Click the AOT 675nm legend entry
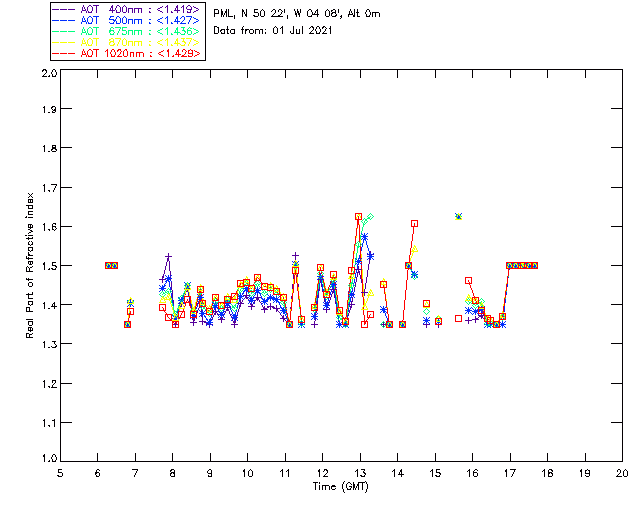640x512 pixels. coord(126,31)
